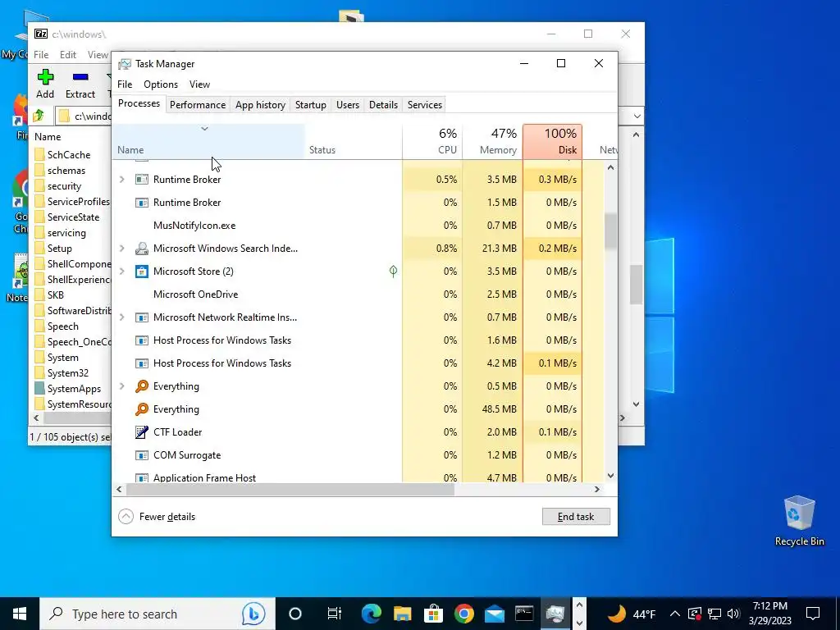The height and width of the screenshot is (630, 840).
Task: Click the 44°F weather widget
Action: tap(632, 614)
